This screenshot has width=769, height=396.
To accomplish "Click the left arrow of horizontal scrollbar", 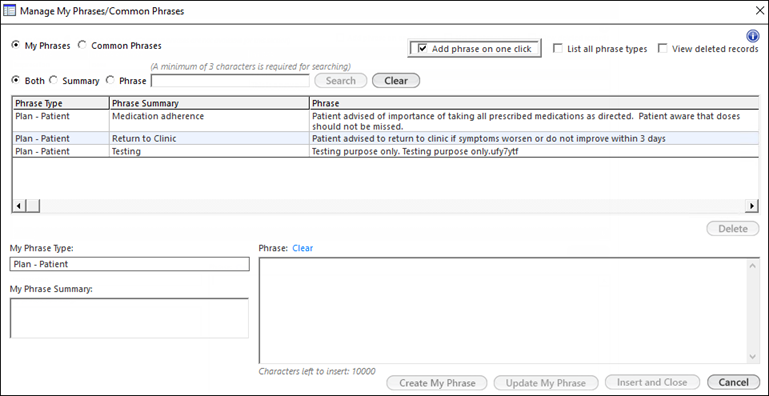I will click(18, 206).
